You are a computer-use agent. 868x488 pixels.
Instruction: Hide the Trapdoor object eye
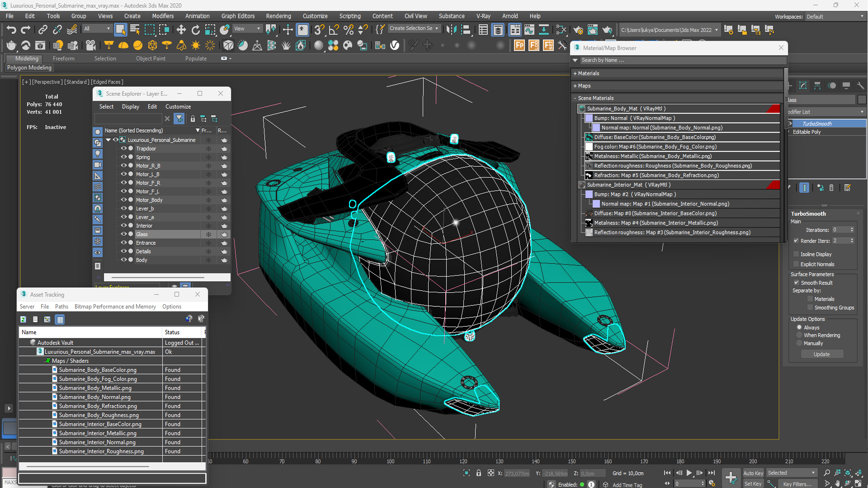click(123, 148)
